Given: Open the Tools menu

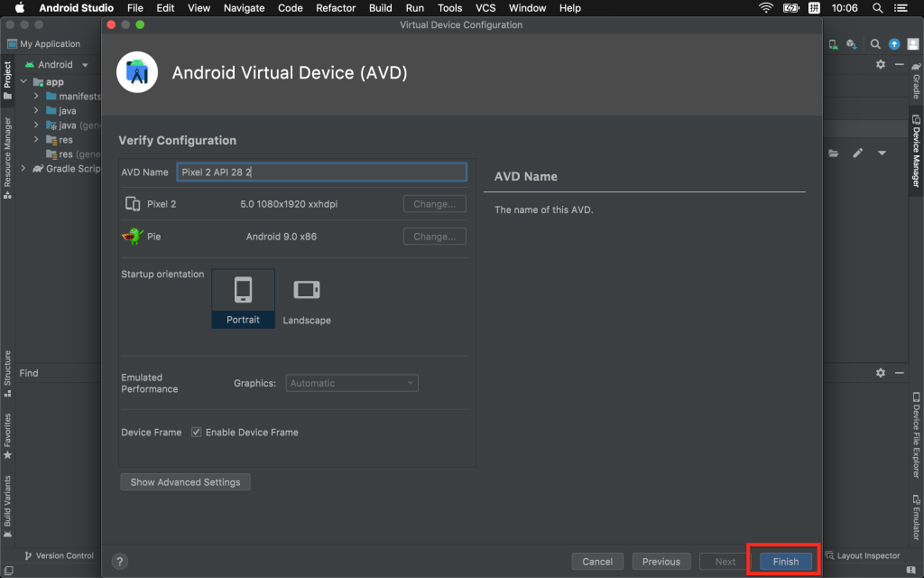Looking at the screenshot, I should [450, 8].
